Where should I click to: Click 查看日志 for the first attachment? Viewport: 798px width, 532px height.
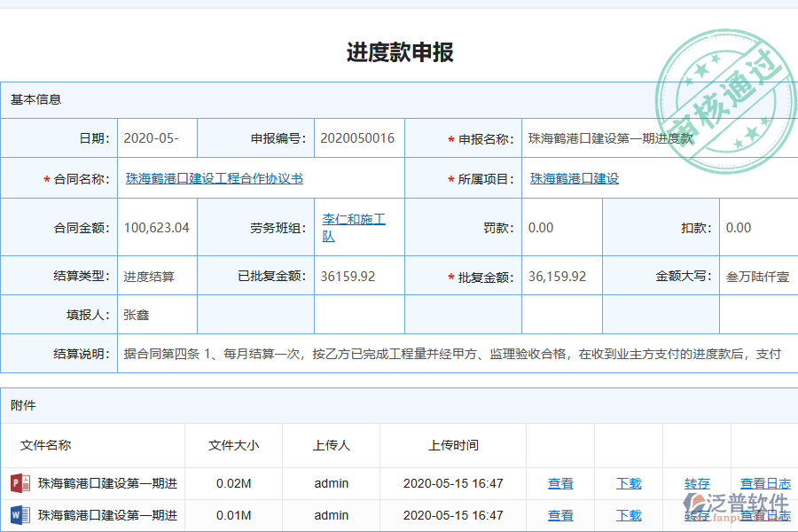[x=765, y=483]
